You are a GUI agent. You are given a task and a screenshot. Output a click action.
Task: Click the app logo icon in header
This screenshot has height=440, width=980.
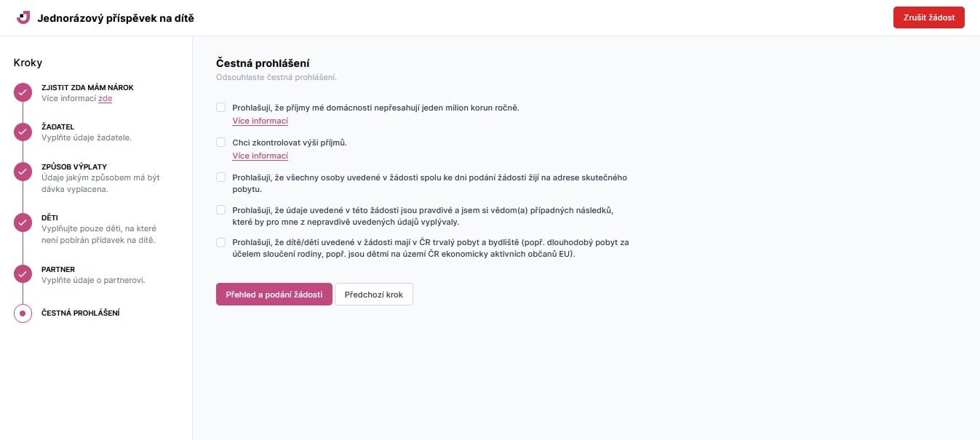(23, 17)
